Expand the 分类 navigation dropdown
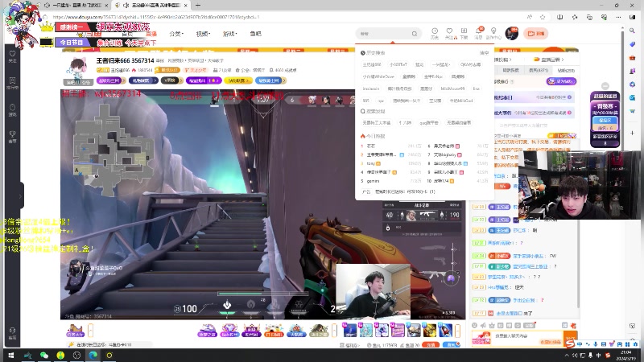This screenshot has width=644, height=362. [x=176, y=34]
